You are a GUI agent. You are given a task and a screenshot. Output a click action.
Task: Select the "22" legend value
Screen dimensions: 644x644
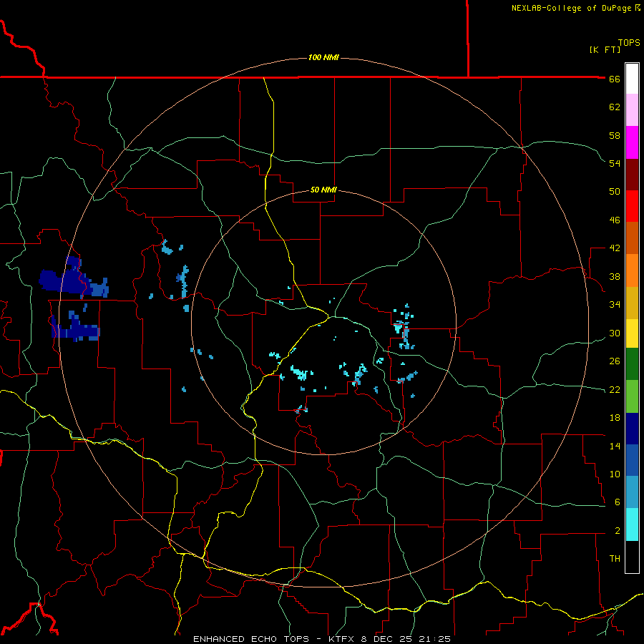(x=615, y=389)
